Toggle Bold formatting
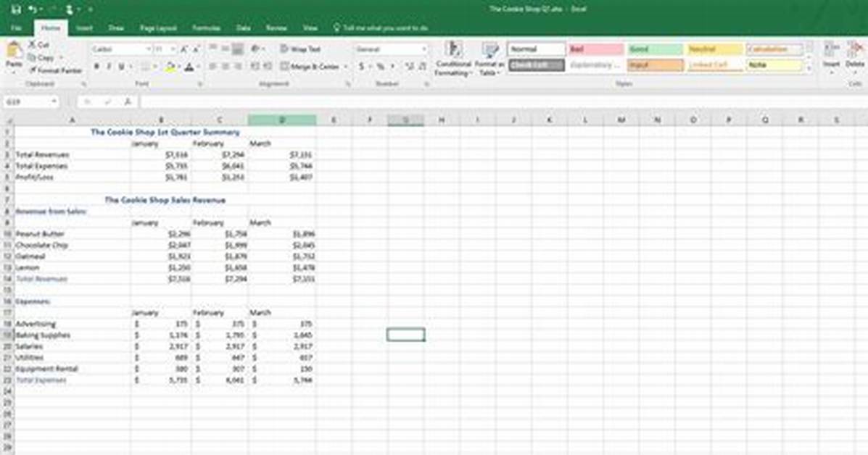 pyautogui.click(x=96, y=67)
